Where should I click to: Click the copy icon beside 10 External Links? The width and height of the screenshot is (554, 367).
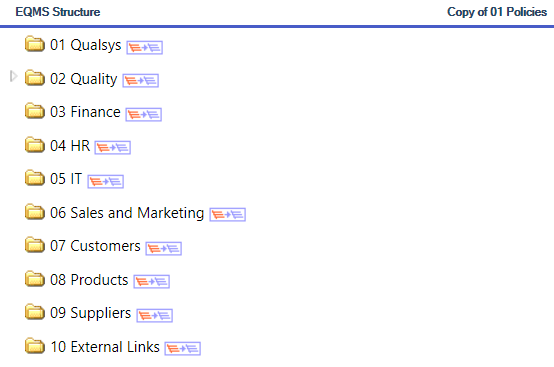coord(183,349)
